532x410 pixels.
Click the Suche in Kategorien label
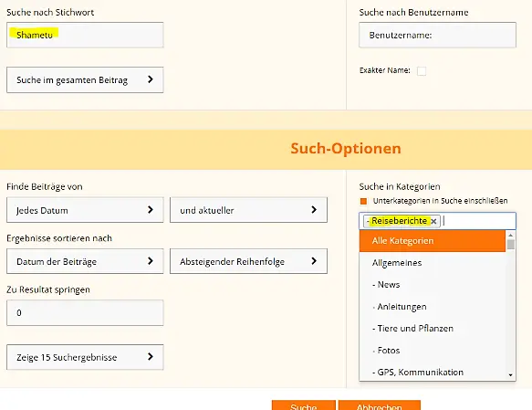pos(400,186)
